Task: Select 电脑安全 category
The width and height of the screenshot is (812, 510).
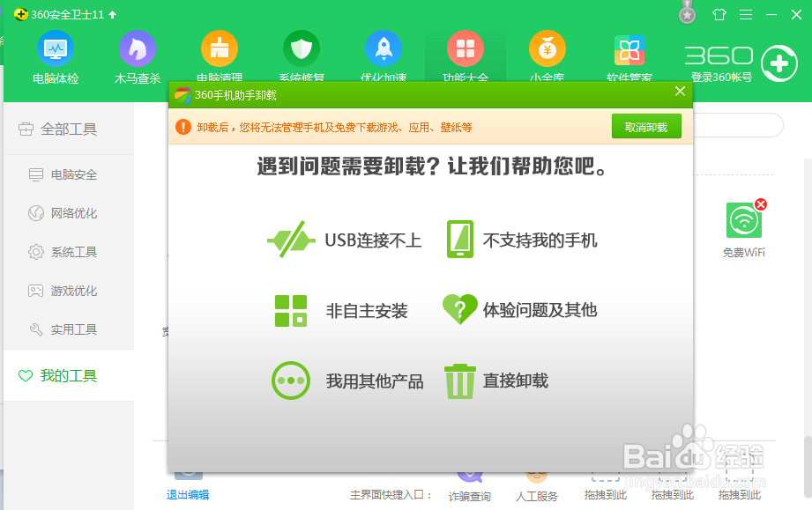Action: click(63, 174)
